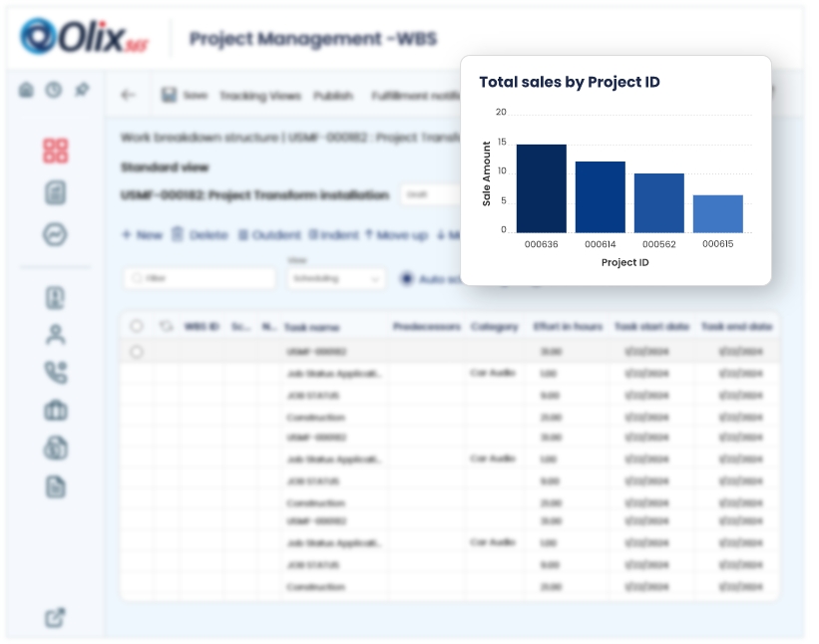Select the first row's circle checkbox
The width and height of the screenshot is (819, 644).
(x=137, y=352)
